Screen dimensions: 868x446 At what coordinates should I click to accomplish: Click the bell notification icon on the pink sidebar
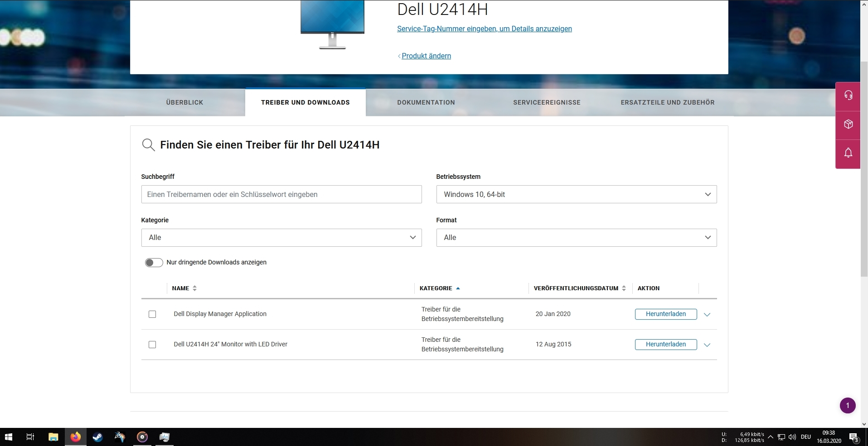tap(848, 153)
